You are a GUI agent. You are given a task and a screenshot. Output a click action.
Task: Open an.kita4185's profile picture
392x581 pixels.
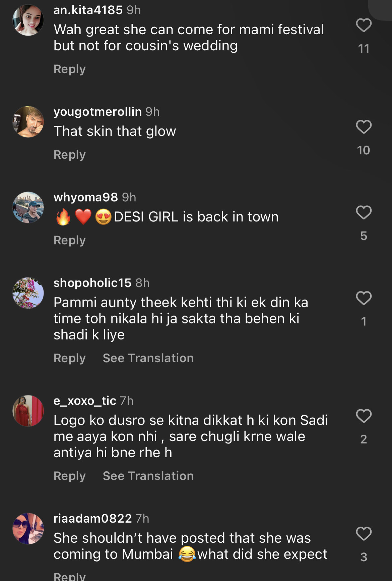[28, 20]
